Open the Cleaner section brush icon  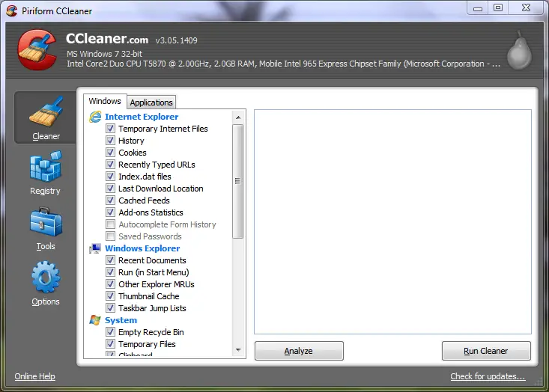(x=46, y=111)
